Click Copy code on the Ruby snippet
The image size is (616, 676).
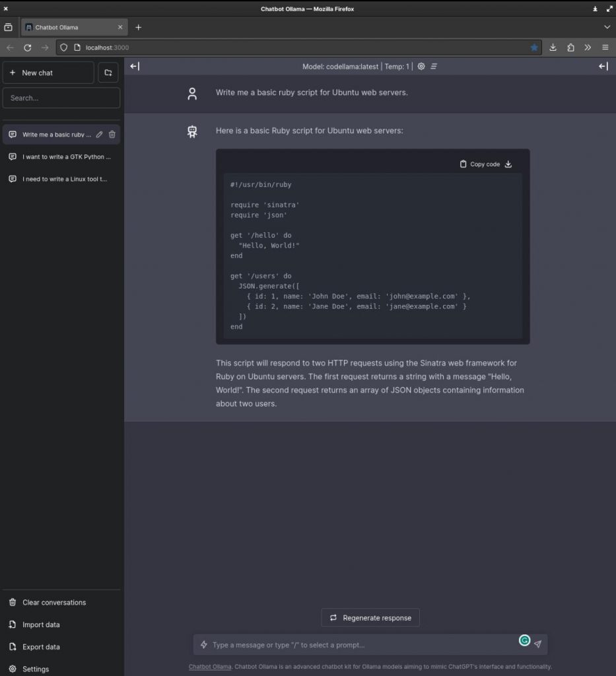click(480, 164)
